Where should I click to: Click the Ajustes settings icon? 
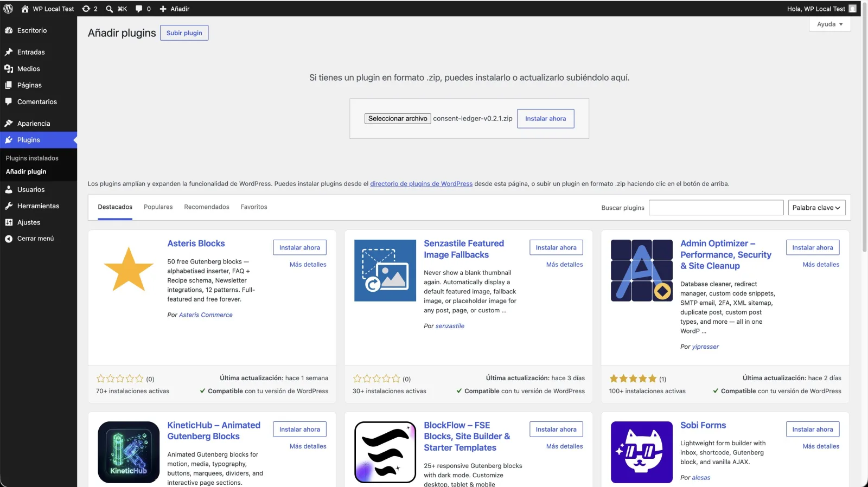pyautogui.click(x=9, y=222)
